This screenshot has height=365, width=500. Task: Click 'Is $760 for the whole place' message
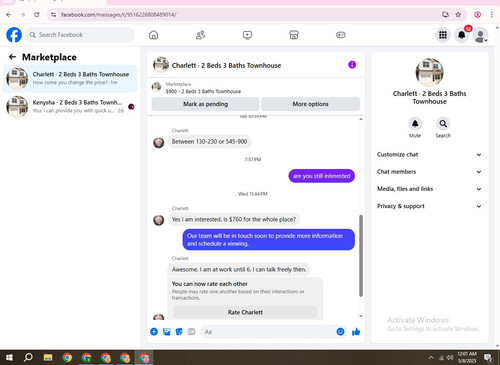pyautogui.click(x=234, y=219)
